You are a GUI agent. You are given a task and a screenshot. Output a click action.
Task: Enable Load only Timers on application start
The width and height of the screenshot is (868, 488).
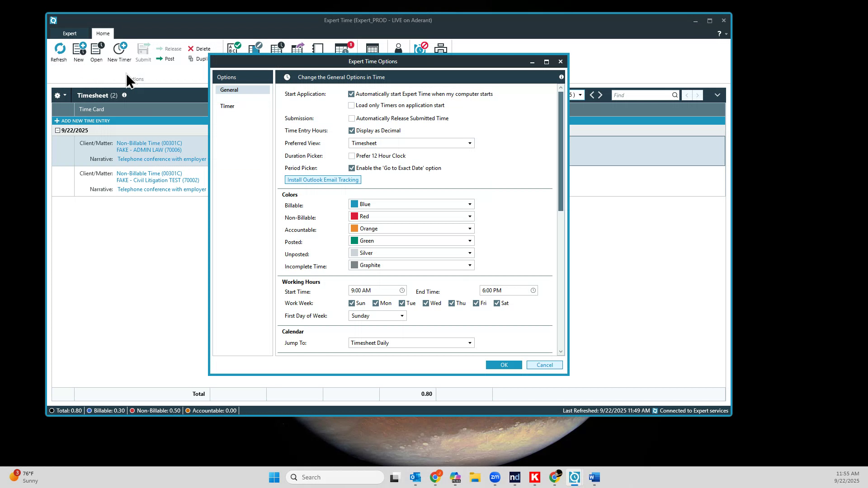[x=351, y=105]
